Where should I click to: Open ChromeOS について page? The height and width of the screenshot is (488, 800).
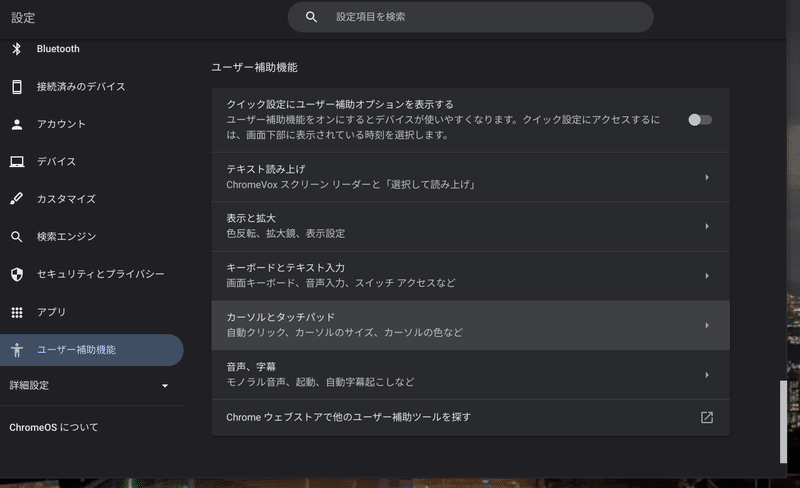tap(54, 427)
